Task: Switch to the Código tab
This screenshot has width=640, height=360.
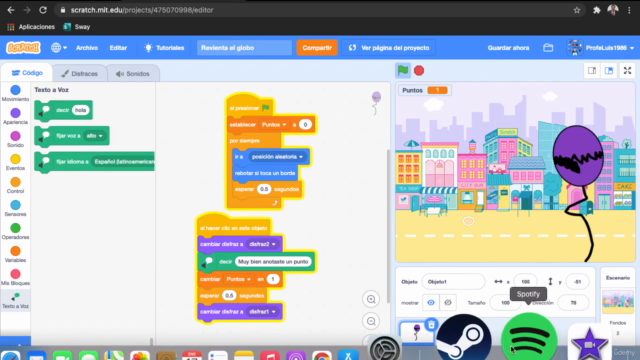Action: tap(27, 73)
